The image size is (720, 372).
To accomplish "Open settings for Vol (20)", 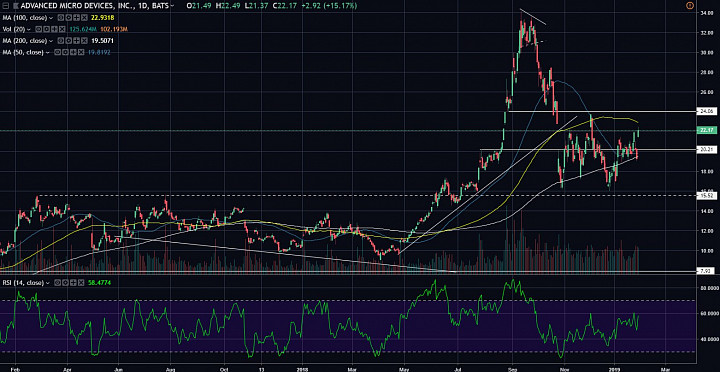I will (x=46, y=29).
